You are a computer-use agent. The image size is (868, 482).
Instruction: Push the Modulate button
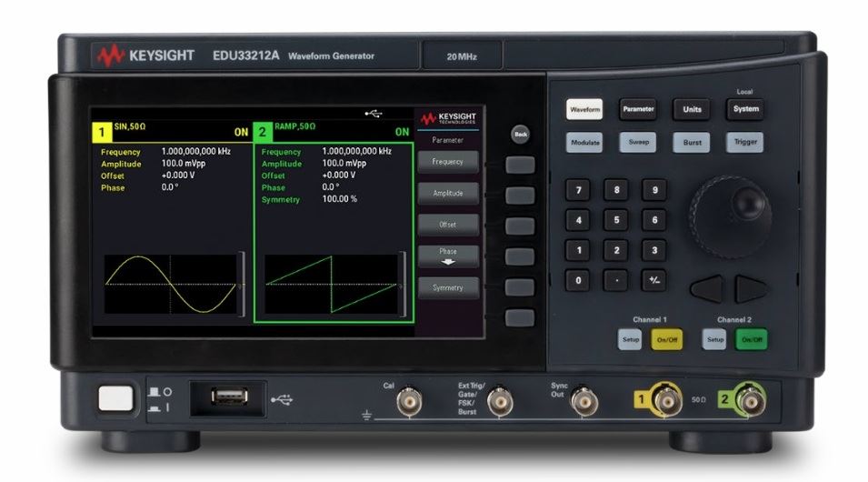(584, 143)
